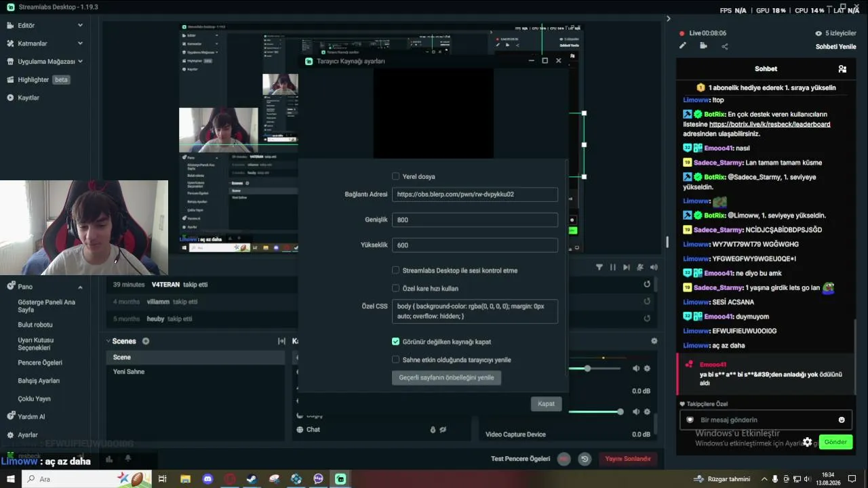Viewport: 868px width, 488px height.
Task: Select the Yeni Sahne scene
Action: click(x=195, y=371)
